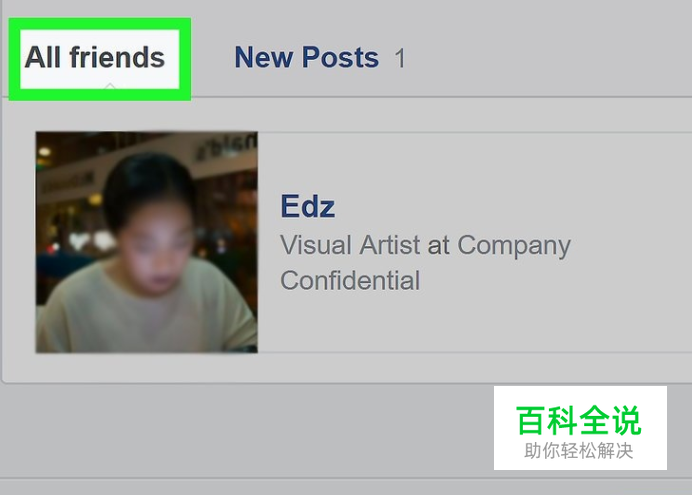Screen dimensions: 692x495
Task: Click the word friends in the tab
Action: coord(117,57)
